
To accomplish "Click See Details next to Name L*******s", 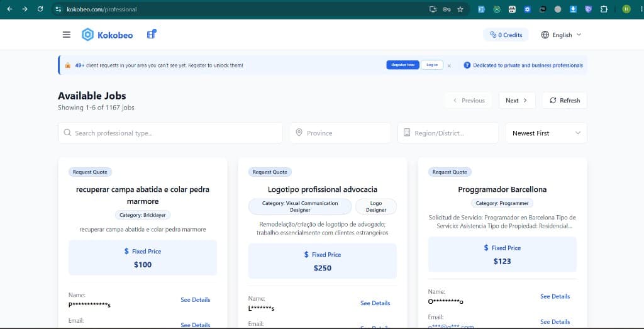I will [375, 303].
